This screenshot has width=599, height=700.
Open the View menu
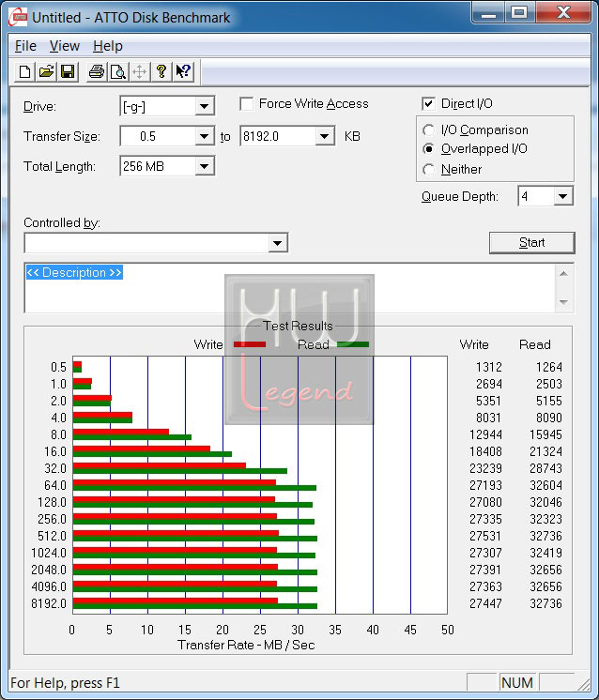tap(65, 46)
